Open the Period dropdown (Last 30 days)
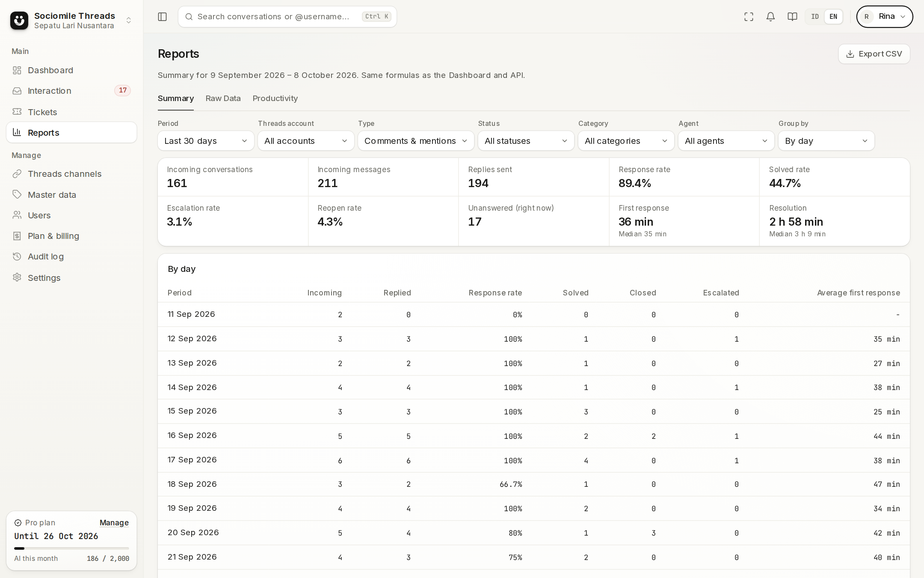Image resolution: width=924 pixels, height=578 pixels. (x=206, y=141)
